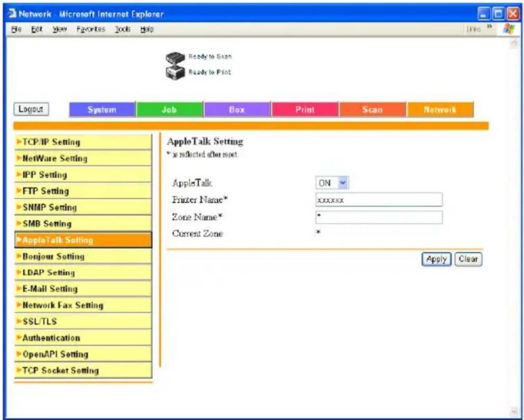Open the Edit menu

(36, 29)
